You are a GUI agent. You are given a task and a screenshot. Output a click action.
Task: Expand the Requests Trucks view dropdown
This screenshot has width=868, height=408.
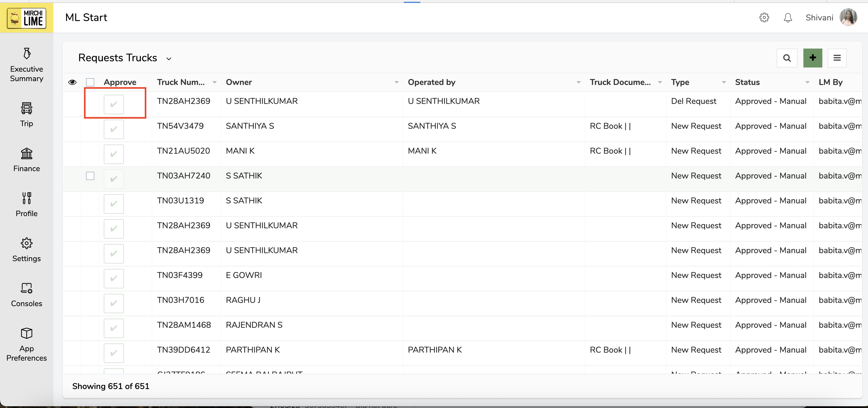(169, 59)
